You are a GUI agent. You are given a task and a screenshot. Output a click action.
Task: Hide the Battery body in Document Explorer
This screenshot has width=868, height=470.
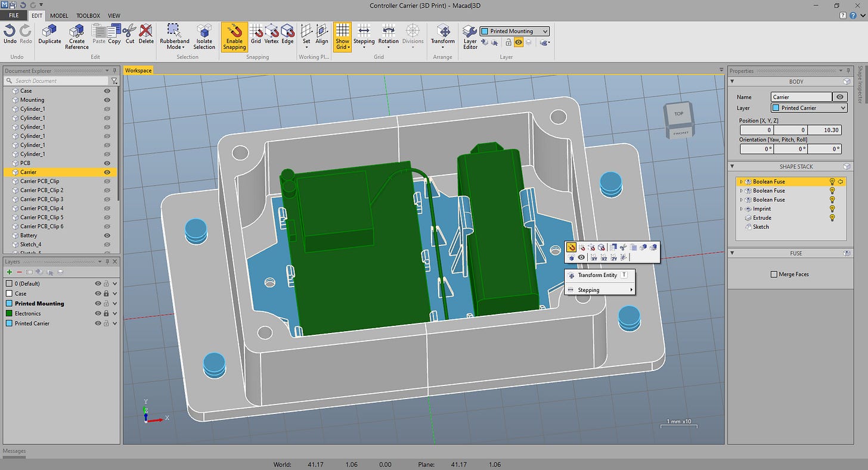[x=107, y=235]
